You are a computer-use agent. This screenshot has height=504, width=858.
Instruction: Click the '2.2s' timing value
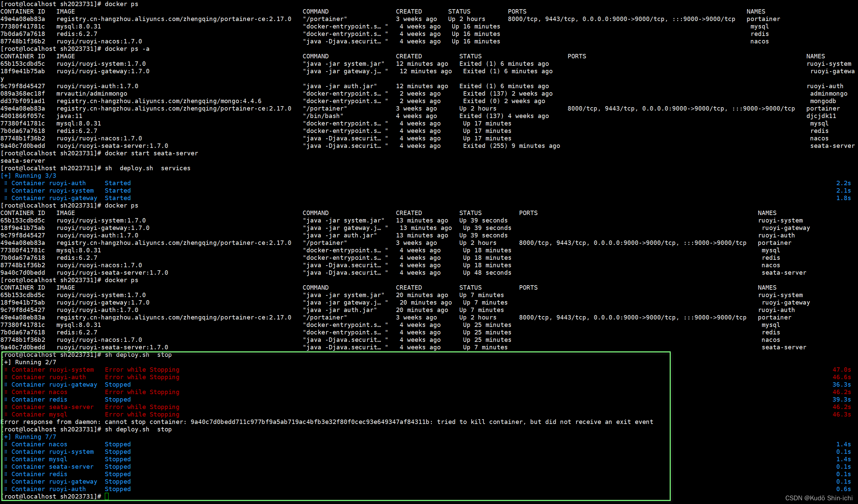(x=843, y=183)
